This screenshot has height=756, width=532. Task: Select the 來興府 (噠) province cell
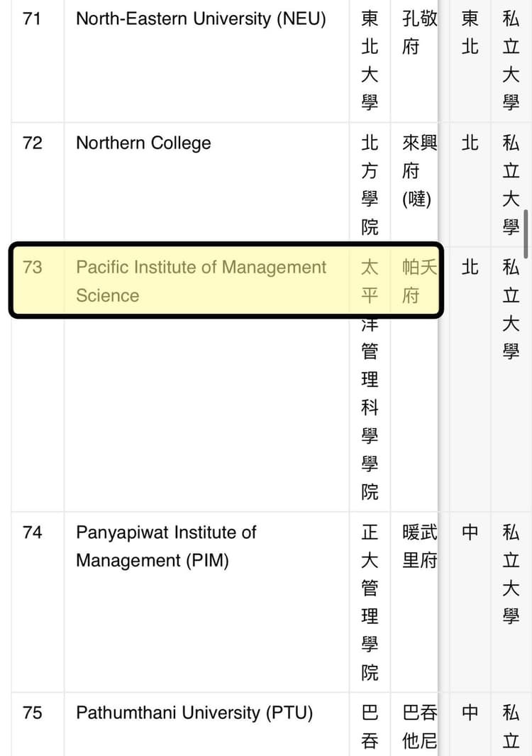[x=417, y=171]
